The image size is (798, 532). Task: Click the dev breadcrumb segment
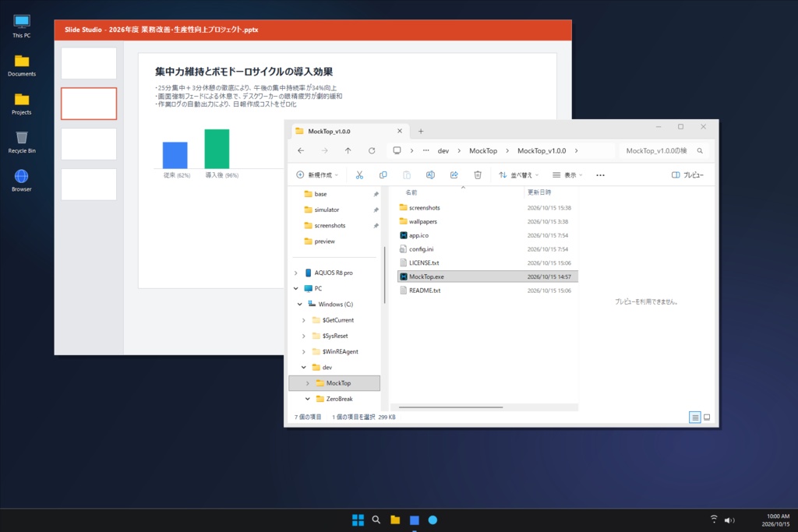point(443,150)
